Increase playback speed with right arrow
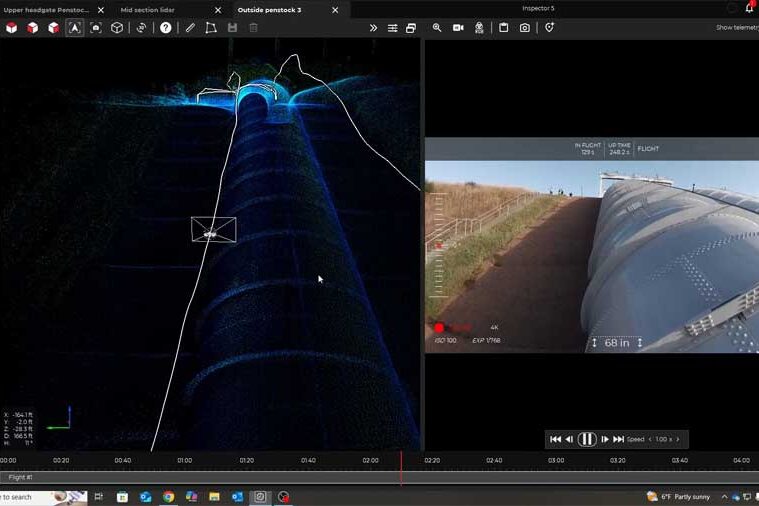 coord(677,439)
